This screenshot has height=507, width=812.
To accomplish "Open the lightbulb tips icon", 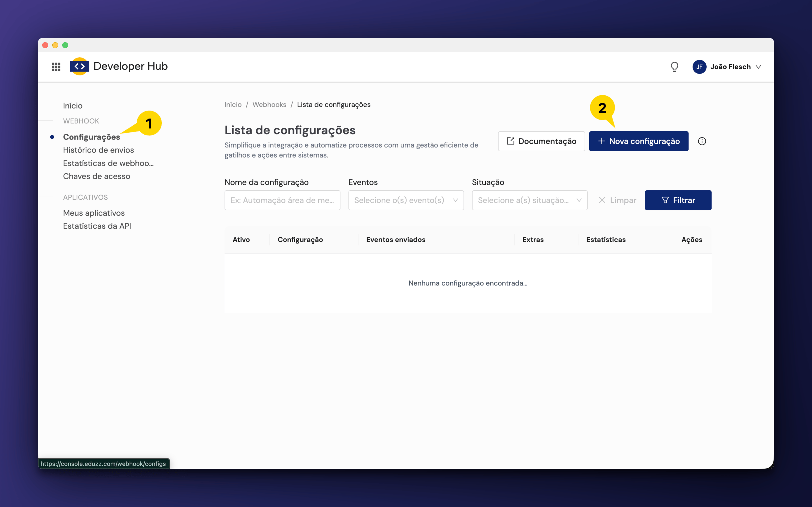I will pyautogui.click(x=674, y=67).
